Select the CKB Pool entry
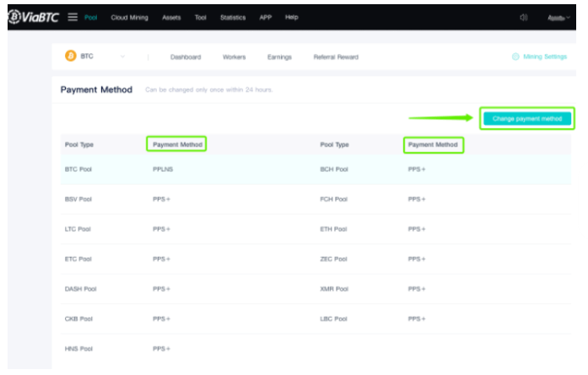This screenshot has height=375, width=588. click(x=78, y=319)
